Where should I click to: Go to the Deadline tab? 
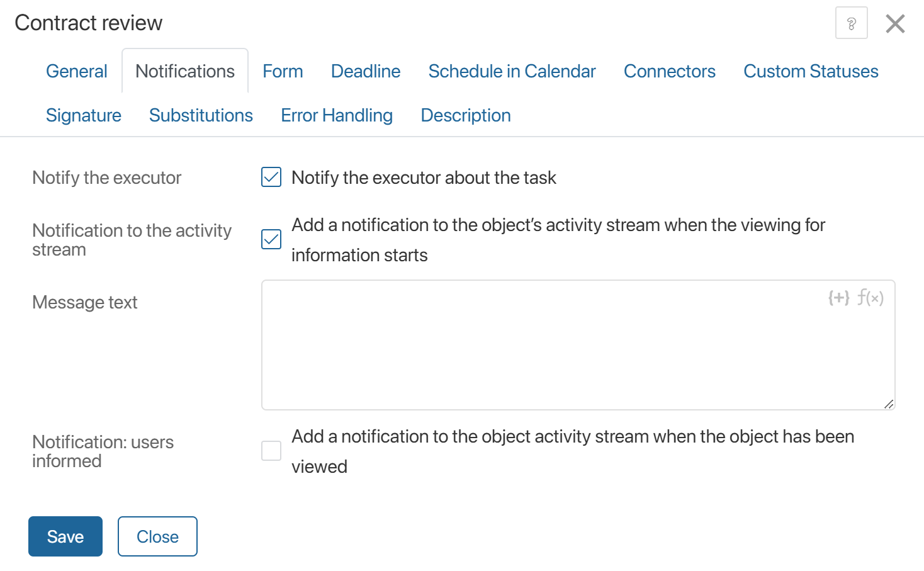pyautogui.click(x=366, y=72)
